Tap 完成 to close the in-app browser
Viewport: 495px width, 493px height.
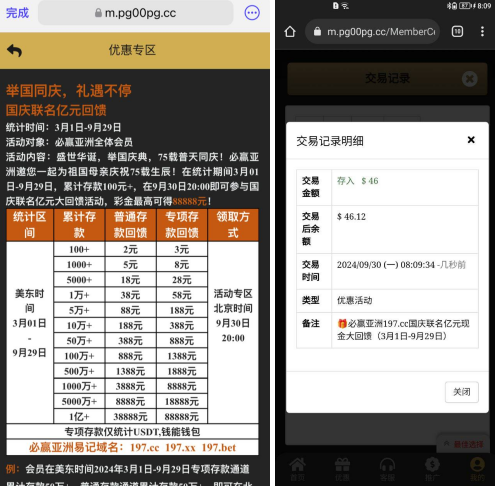pos(17,13)
